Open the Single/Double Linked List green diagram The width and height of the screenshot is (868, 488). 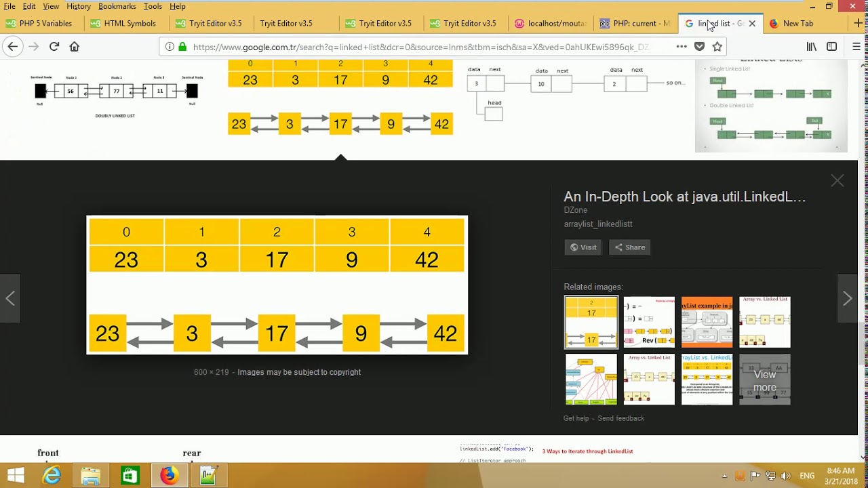click(x=771, y=105)
